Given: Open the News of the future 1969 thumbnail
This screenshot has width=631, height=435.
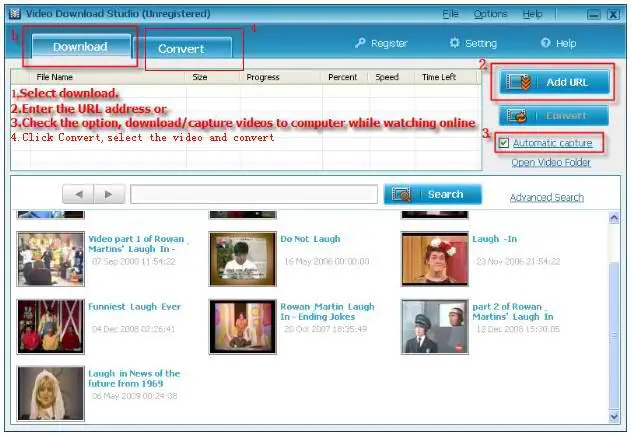Looking at the screenshot, I should pos(51,394).
